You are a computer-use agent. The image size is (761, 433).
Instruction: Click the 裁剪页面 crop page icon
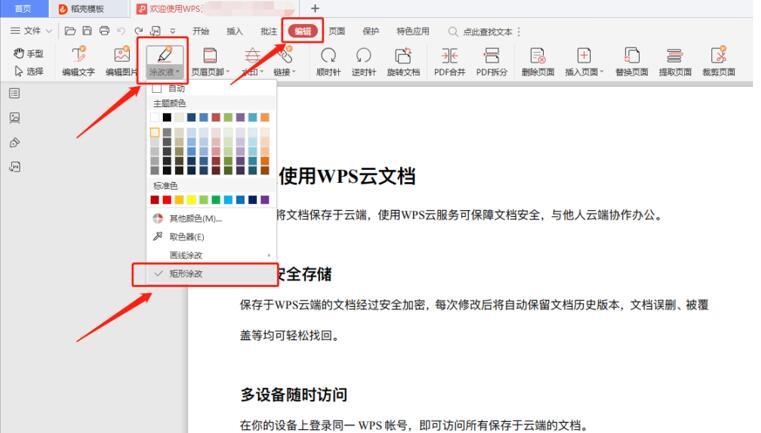(x=718, y=55)
